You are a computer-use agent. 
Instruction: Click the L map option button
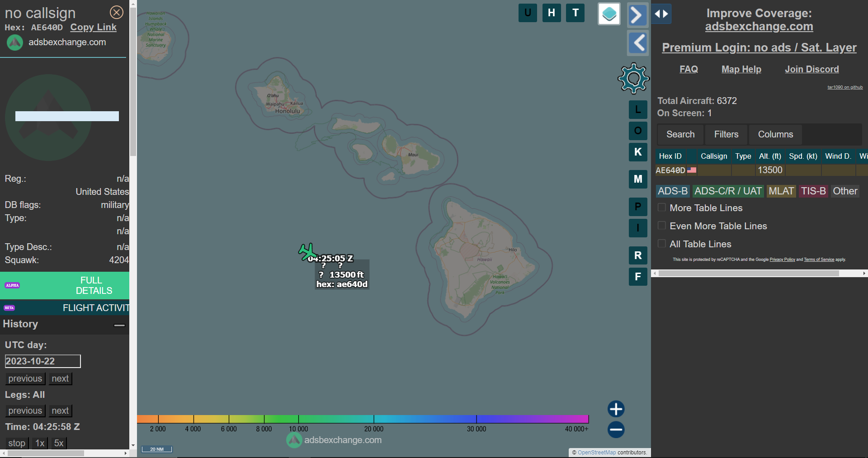coord(638,109)
